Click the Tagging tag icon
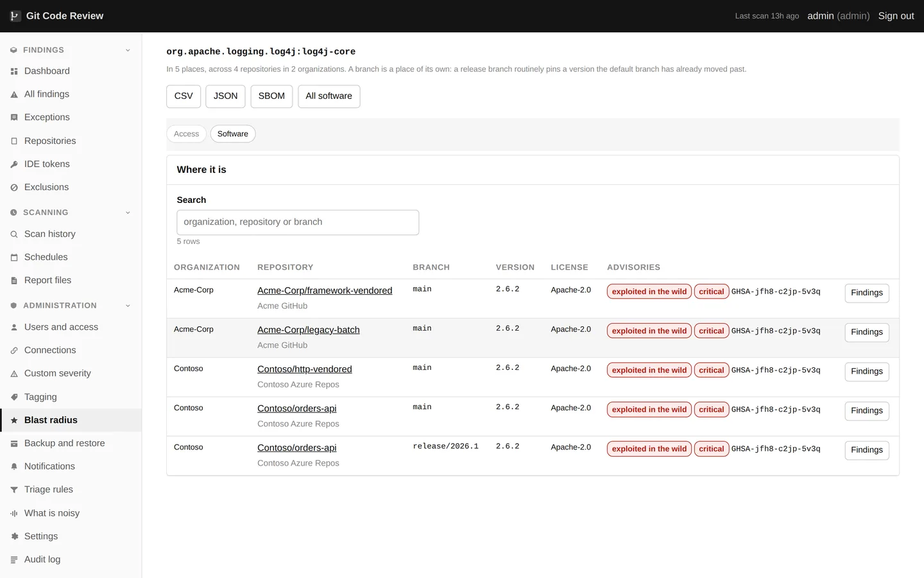Viewport: 924px width, 578px height. coord(14,398)
